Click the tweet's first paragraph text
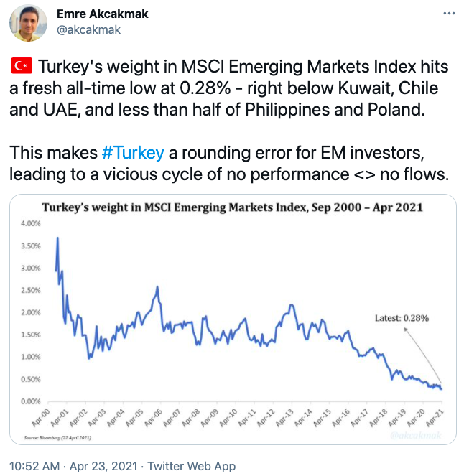This screenshot has width=464, height=476. click(x=230, y=86)
